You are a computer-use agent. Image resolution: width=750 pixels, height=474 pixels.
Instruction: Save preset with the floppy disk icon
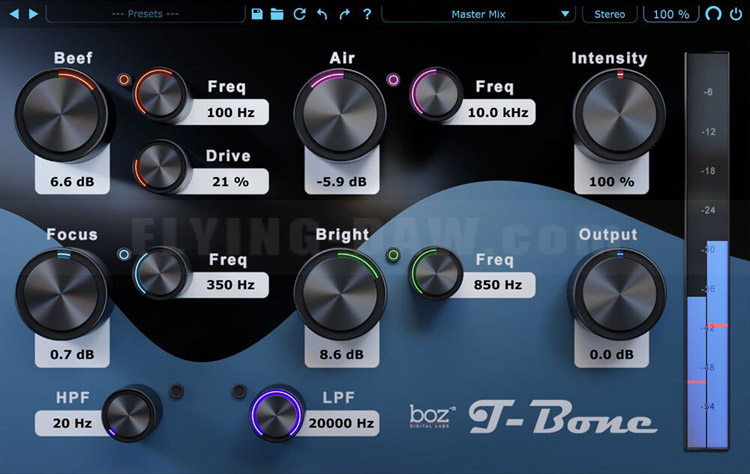(257, 14)
